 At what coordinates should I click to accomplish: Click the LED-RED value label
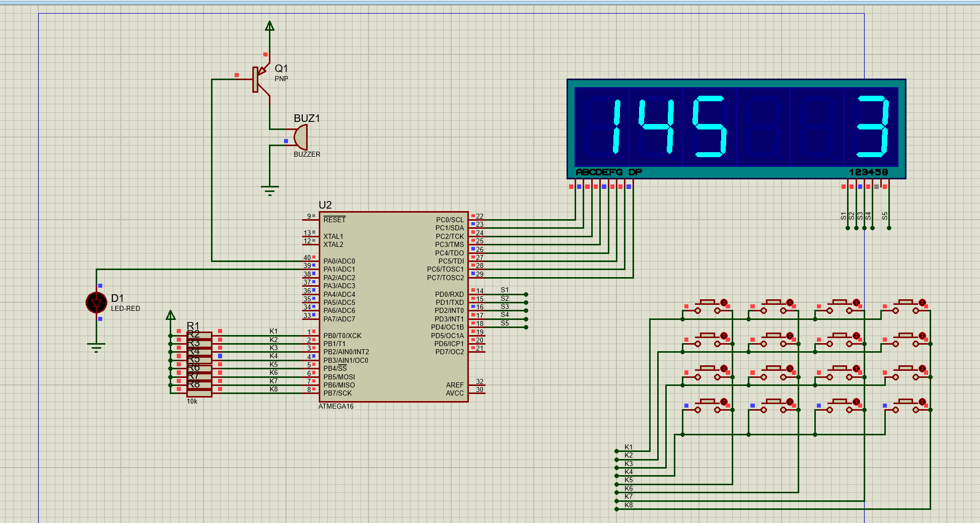[x=125, y=308]
